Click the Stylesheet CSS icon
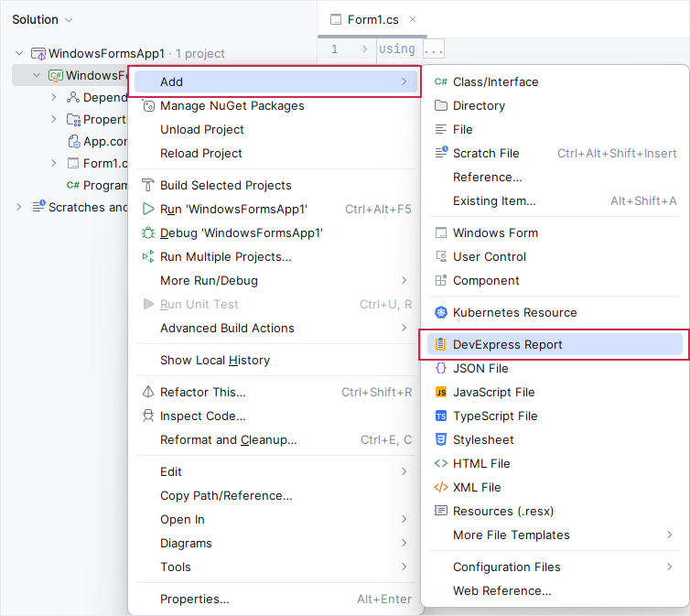The width and height of the screenshot is (690, 616). pos(440,439)
